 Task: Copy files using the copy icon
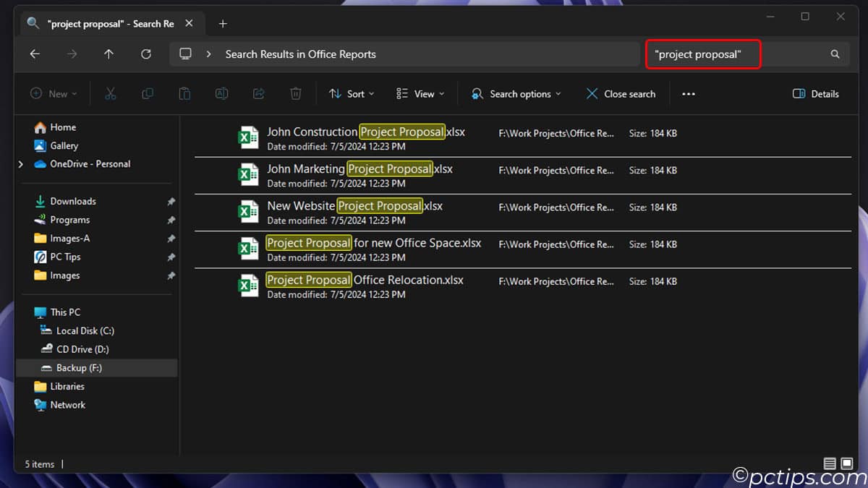[148, 93]
